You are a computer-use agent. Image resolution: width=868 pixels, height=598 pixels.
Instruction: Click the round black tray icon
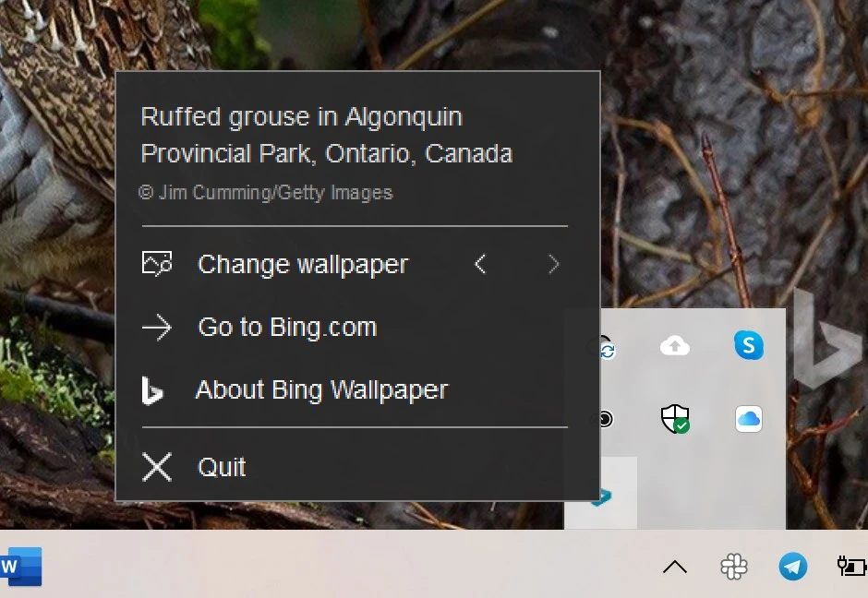click(606, 419)
